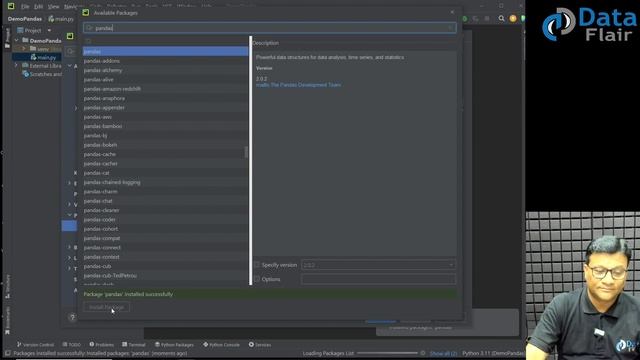Expand the External Libraries node
640x360 pixels.
point(16,65)
